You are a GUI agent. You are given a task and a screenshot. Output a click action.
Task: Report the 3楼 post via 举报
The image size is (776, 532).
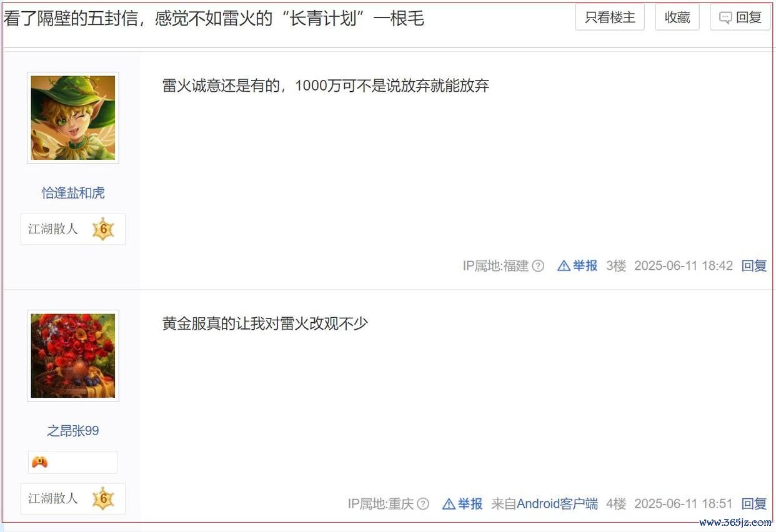coord(577,266)
